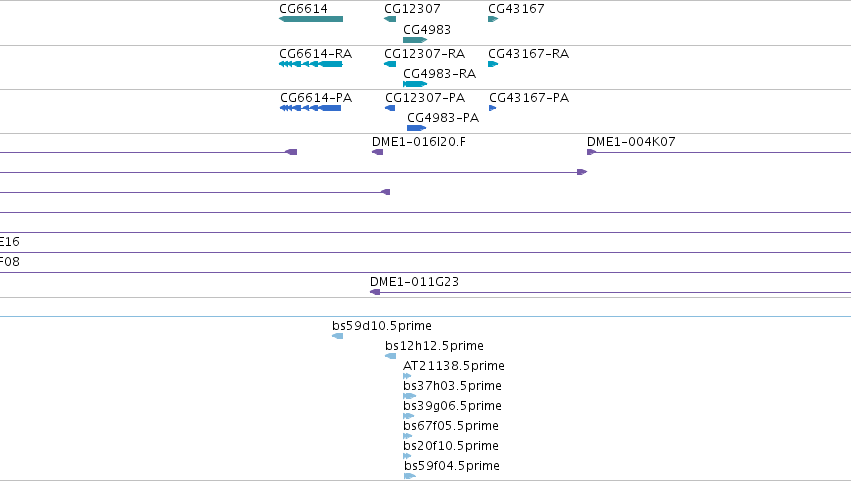The width and height of the screenshot is (851, 481).
Task: Click the CG12307-RA transcript glyph
Action: click(390, 64)
